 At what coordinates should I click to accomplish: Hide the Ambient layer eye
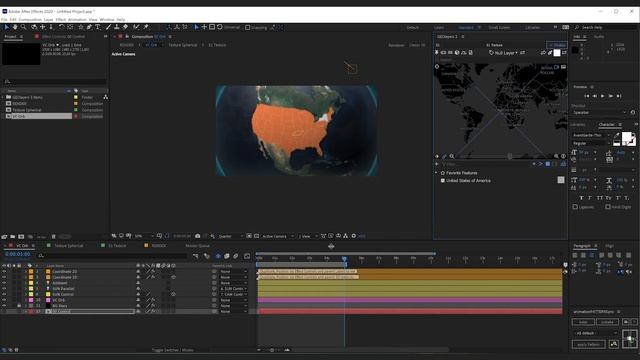point(4,283)
